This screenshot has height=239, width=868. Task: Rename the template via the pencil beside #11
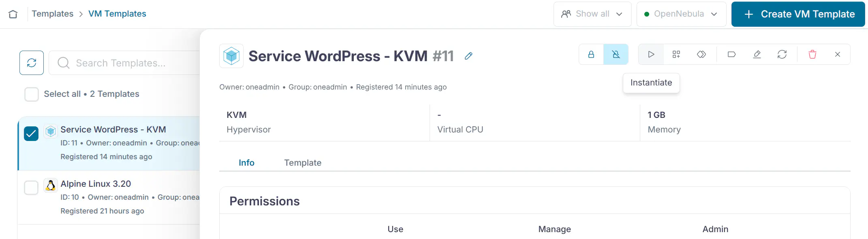469,56
